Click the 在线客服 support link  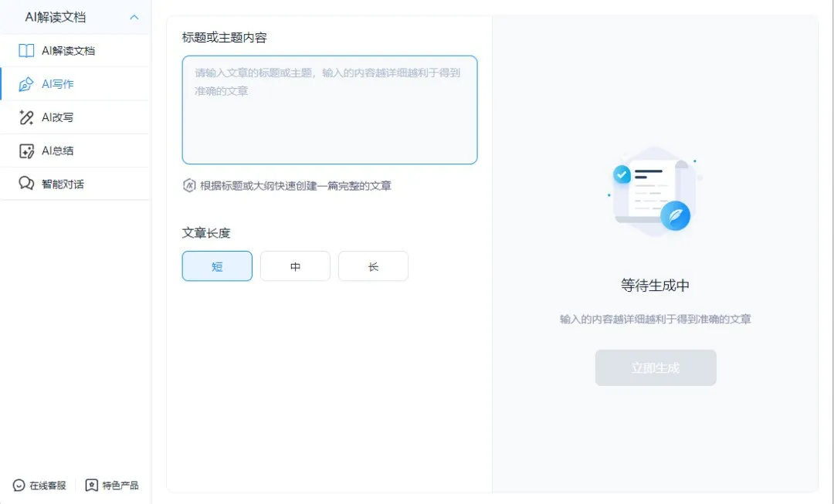37,485
